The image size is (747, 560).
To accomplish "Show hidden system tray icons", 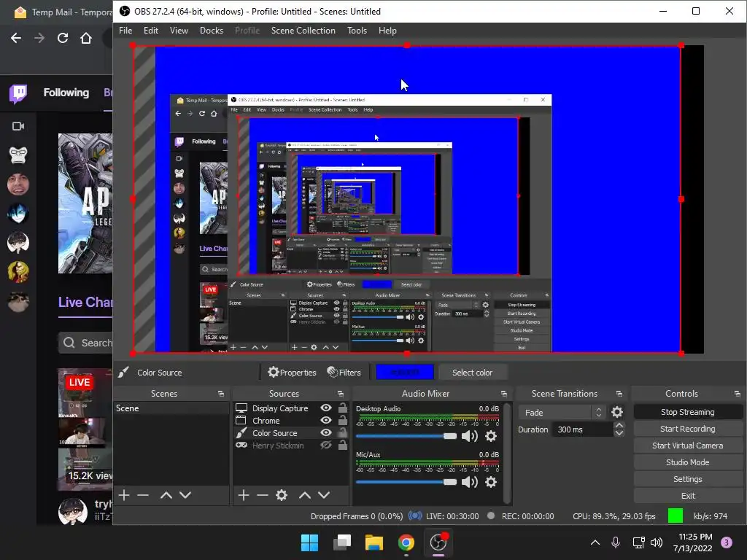I will click(x=595, y=542).
